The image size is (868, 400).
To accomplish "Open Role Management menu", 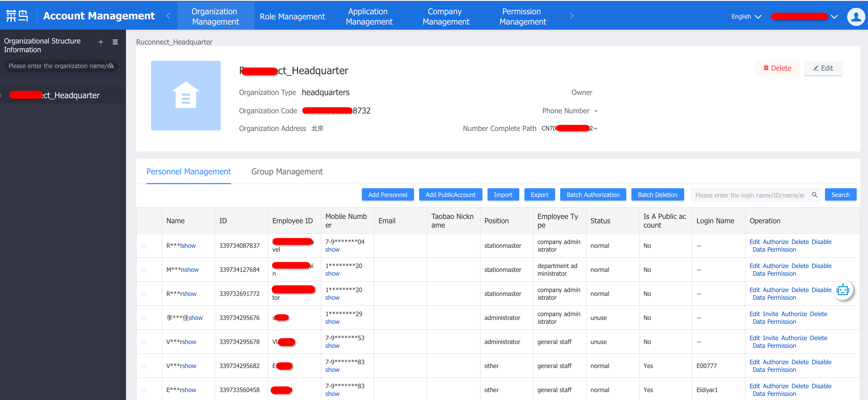I will (x=292, y=17).
